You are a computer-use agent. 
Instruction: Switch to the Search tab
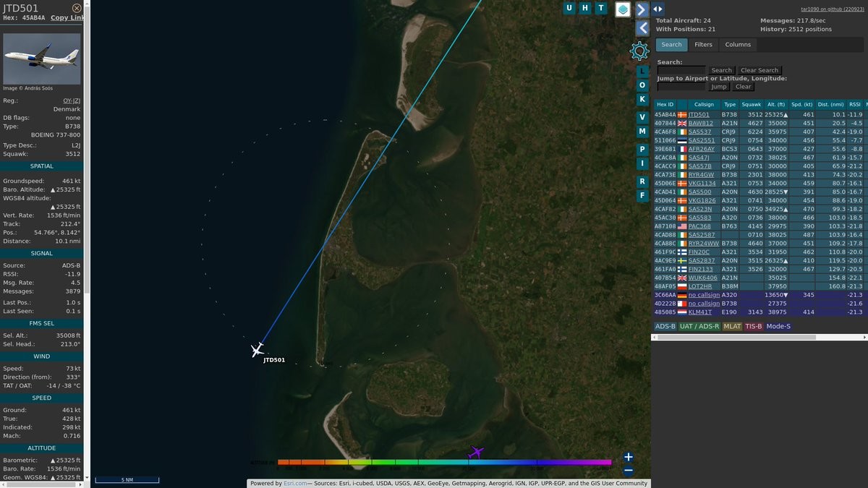(671, 45)
